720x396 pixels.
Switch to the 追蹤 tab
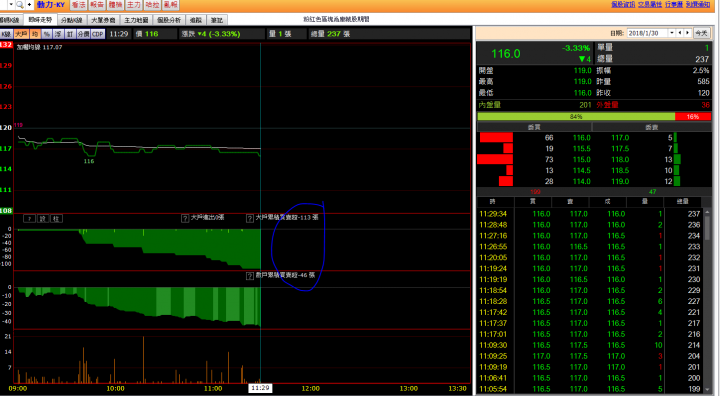[x=196, y=20]
